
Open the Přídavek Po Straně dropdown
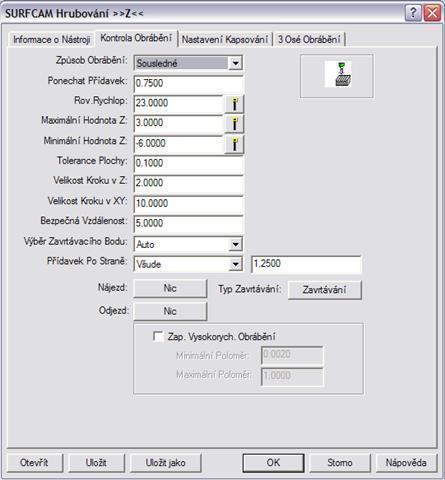pos(235,264)
